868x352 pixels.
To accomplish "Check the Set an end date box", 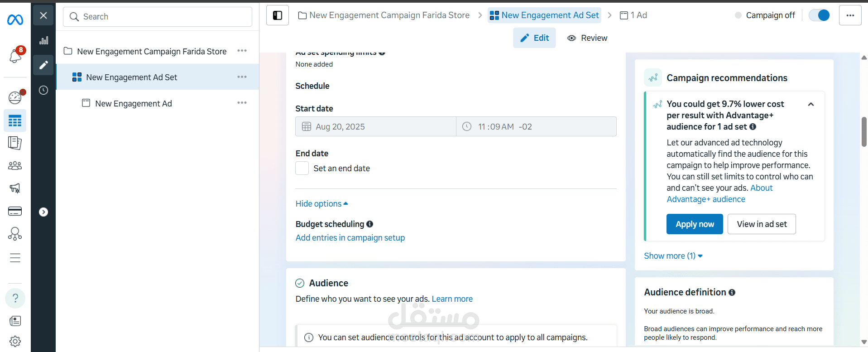I will 302,169.
